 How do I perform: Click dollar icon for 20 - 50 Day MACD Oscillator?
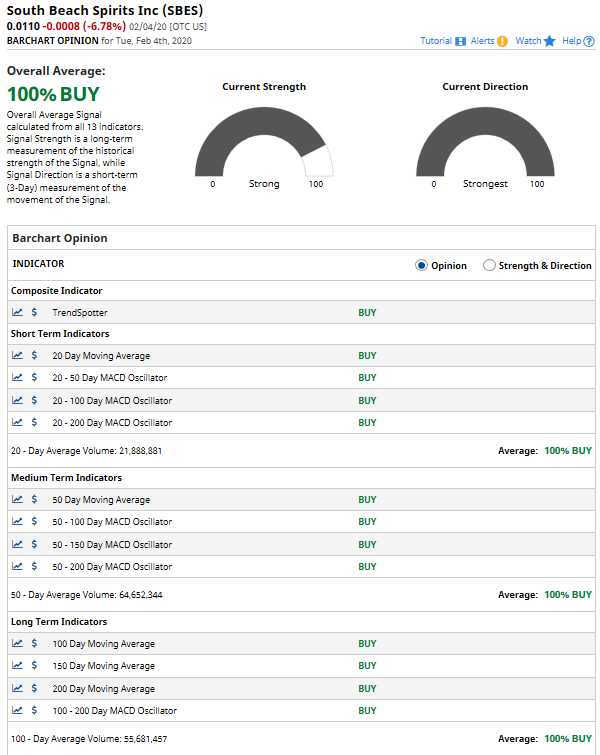tap(34, 377)
